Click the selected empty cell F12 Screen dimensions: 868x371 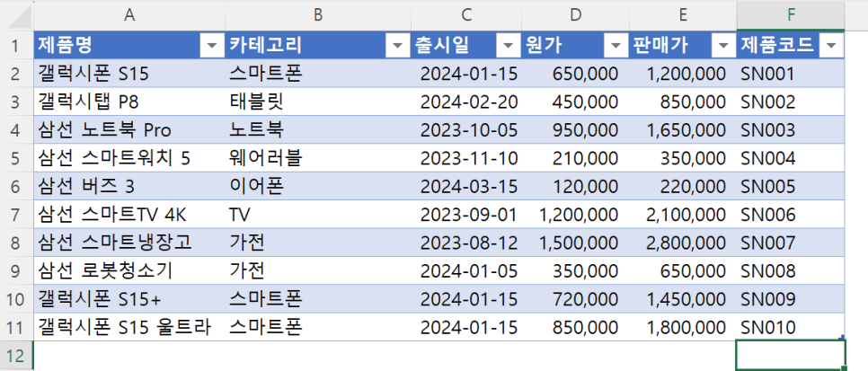pyautogui.click(x=791, y=356)
